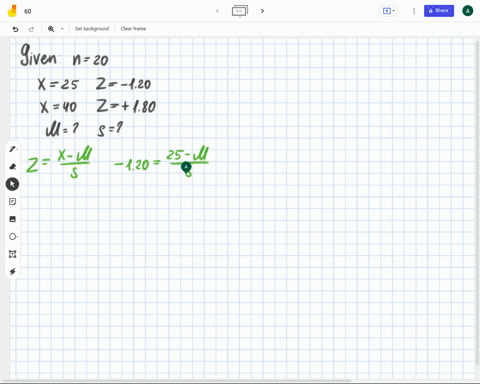The width and height of the screenshot is (480, 384).
Task: Click Set background
Action: 92,29
